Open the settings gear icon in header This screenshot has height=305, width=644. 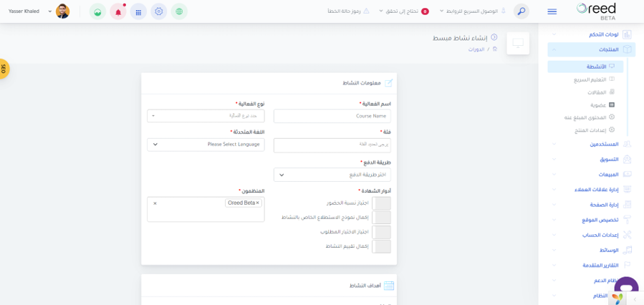coord(159,11)
